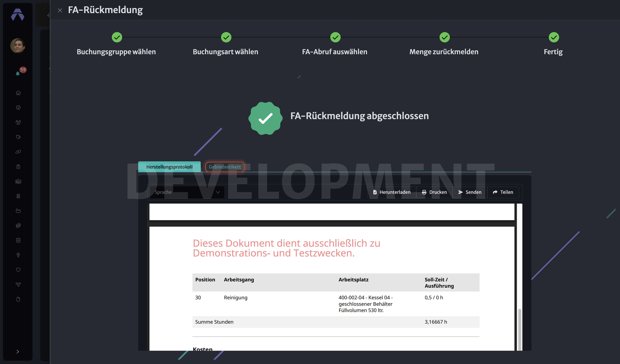
Task: Open the document page icon in sidebar
Action: 18,299
